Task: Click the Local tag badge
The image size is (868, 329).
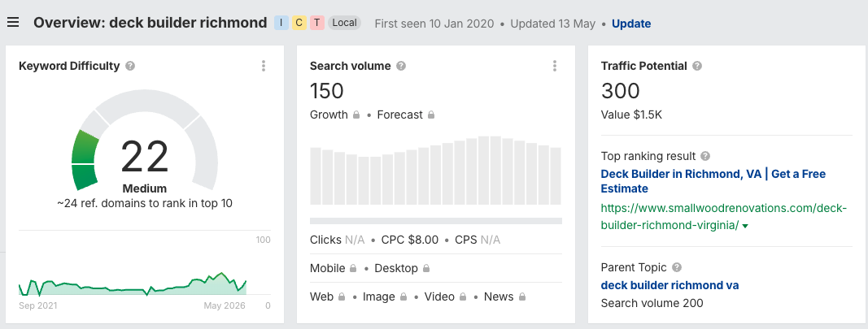Action: coord(344,23)
